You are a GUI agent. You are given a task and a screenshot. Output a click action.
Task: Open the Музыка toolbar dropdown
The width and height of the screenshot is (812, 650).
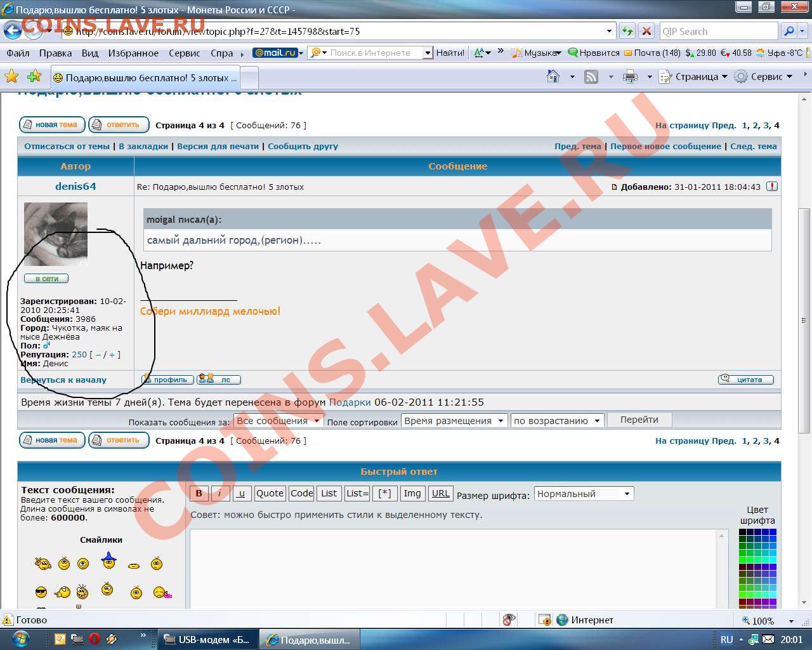click(x=537, y=53)
